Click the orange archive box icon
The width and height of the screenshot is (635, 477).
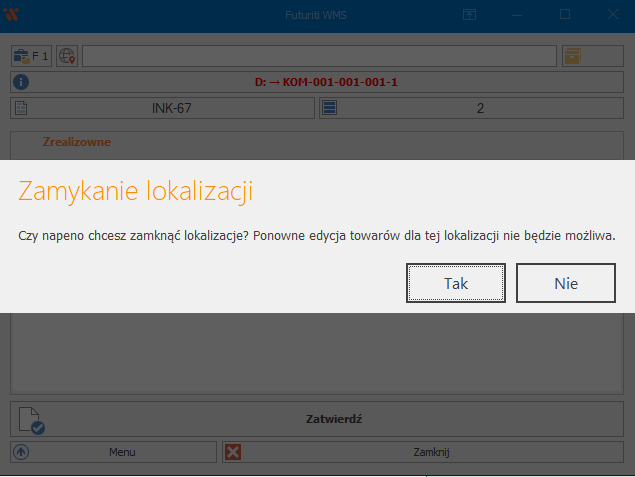pyautogui.click(x=573, y=56)
